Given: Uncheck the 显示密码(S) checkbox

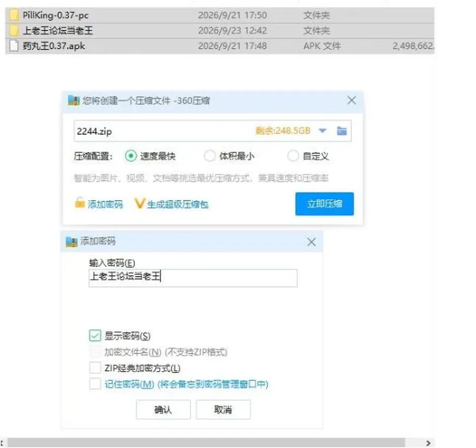Looking at the screenshot, I should [x=95, y=336].
